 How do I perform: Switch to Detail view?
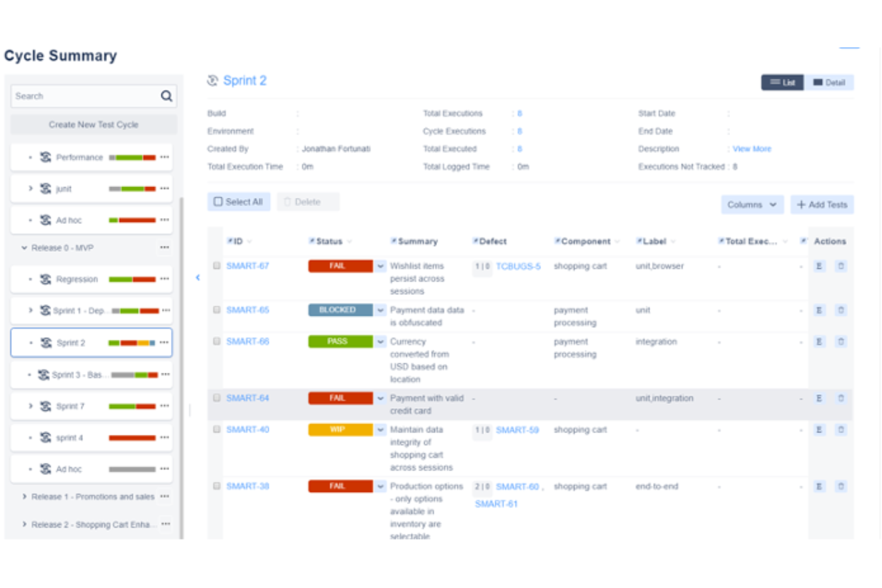coord(830,82)
